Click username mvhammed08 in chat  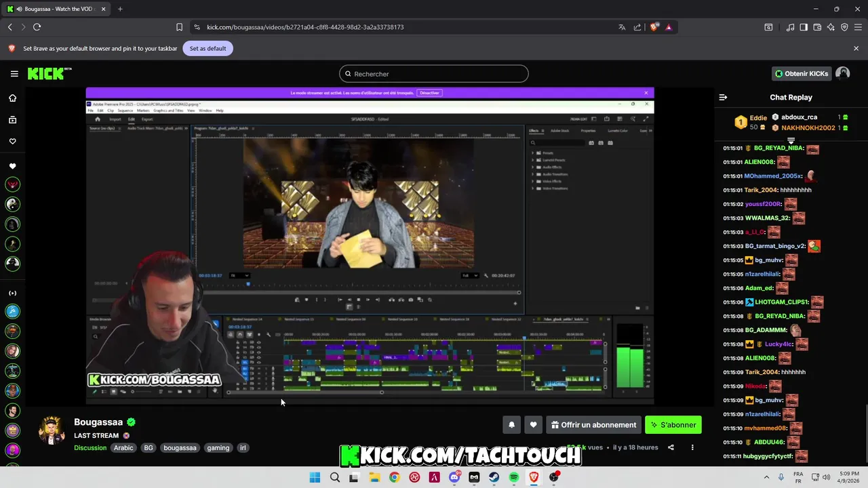[x=766, y=428]
